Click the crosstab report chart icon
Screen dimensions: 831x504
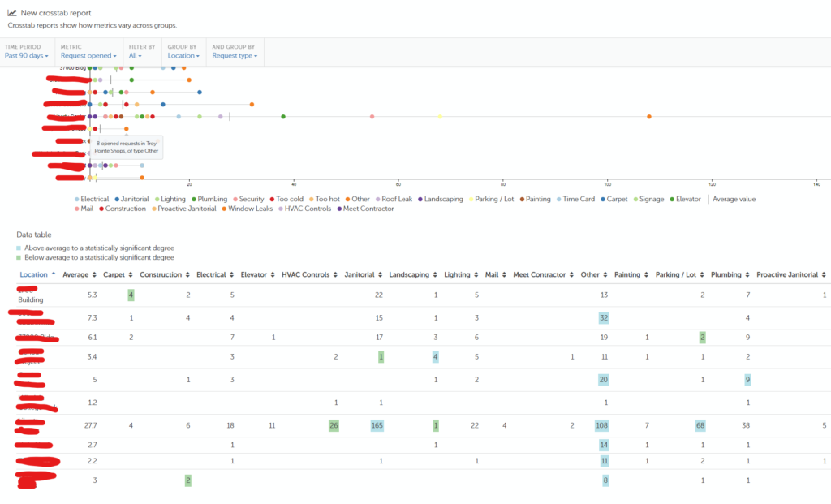[x=11, y=13]
